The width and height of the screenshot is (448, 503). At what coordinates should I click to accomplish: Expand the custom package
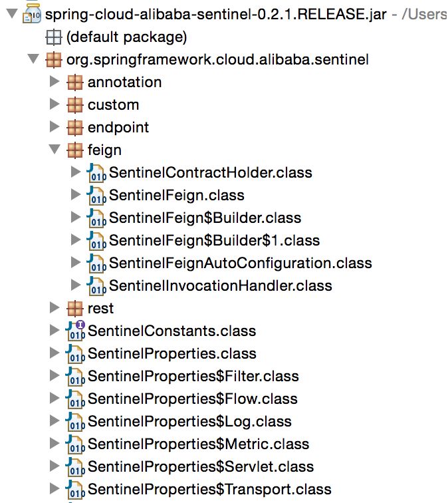pos(55,105)
